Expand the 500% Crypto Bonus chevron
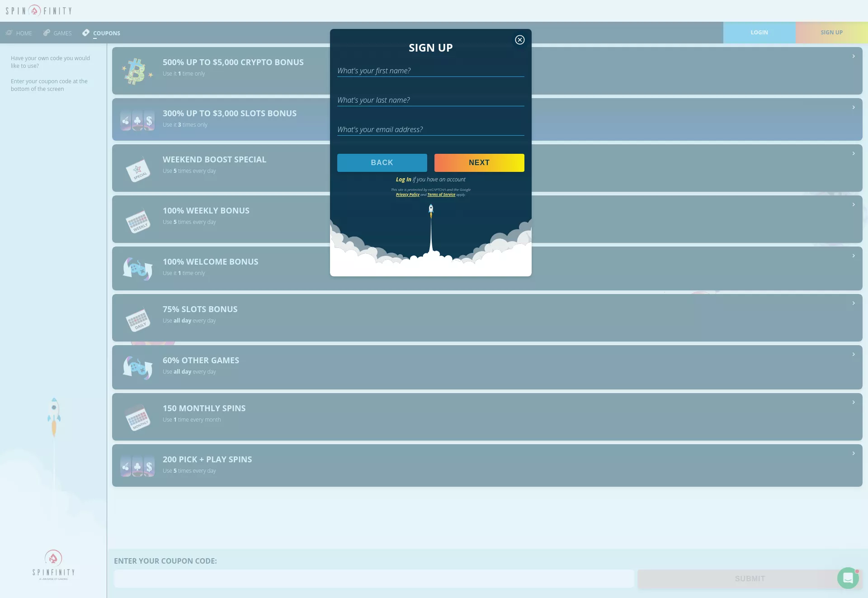 pyautogui.click(x=854, y=56)
